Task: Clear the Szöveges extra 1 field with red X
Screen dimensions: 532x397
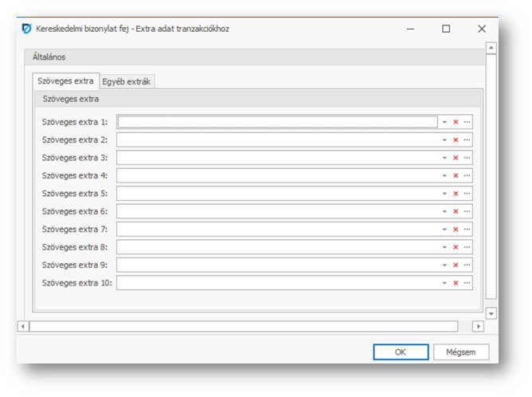Action: pos(456,122)
